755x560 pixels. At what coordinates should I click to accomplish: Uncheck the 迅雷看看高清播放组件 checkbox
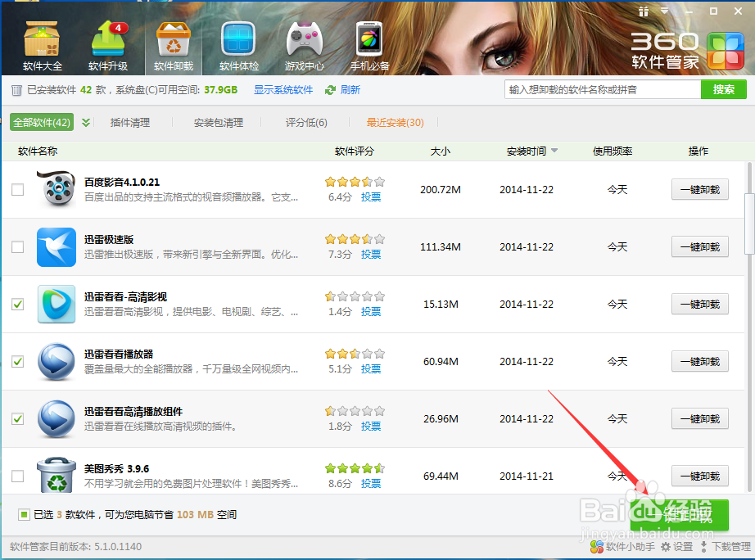[18, 418]
